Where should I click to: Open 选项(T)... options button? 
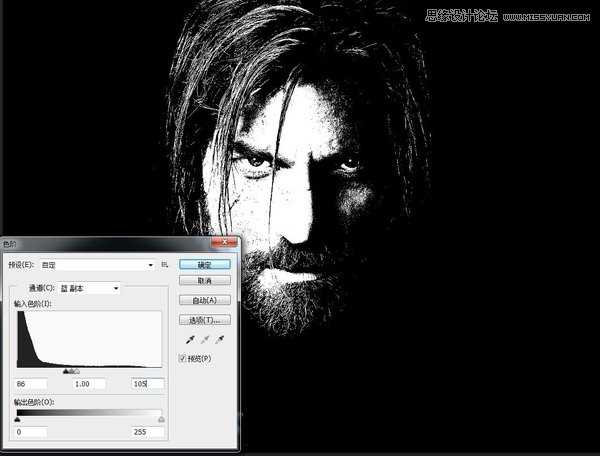[205, 320]
